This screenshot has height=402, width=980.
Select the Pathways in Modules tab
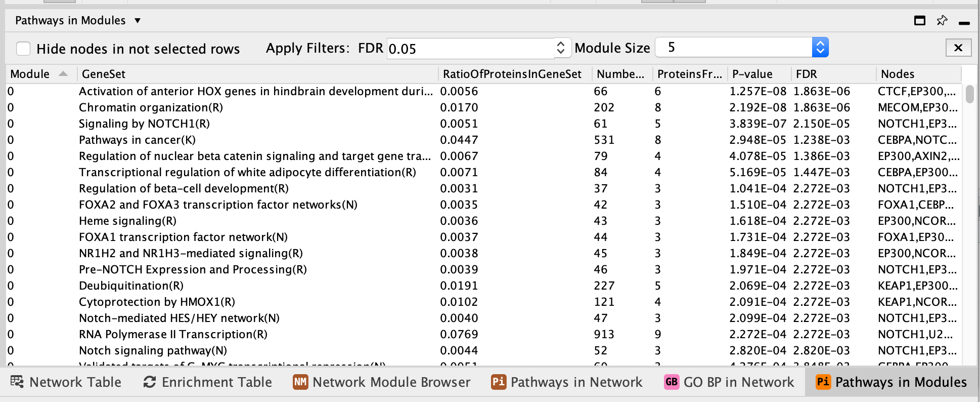891,382
